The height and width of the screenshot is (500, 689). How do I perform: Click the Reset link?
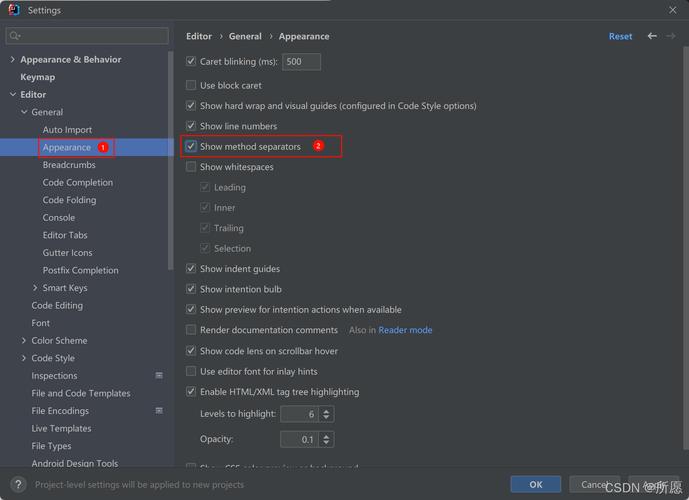(x=620, y=37)
